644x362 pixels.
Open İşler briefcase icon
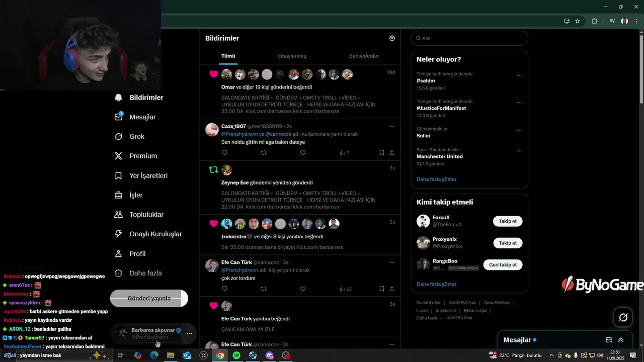118,195
